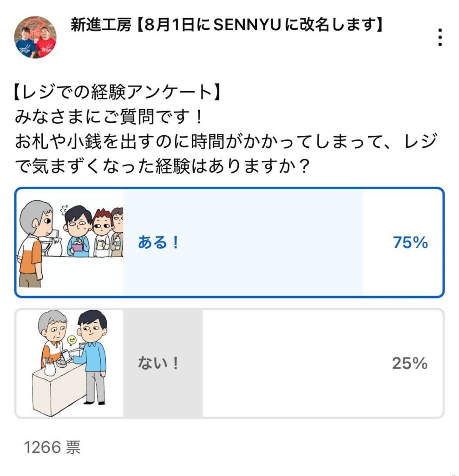Click the 75% result percentage
This screenshot has width=459, height=476.
[410, 243]
